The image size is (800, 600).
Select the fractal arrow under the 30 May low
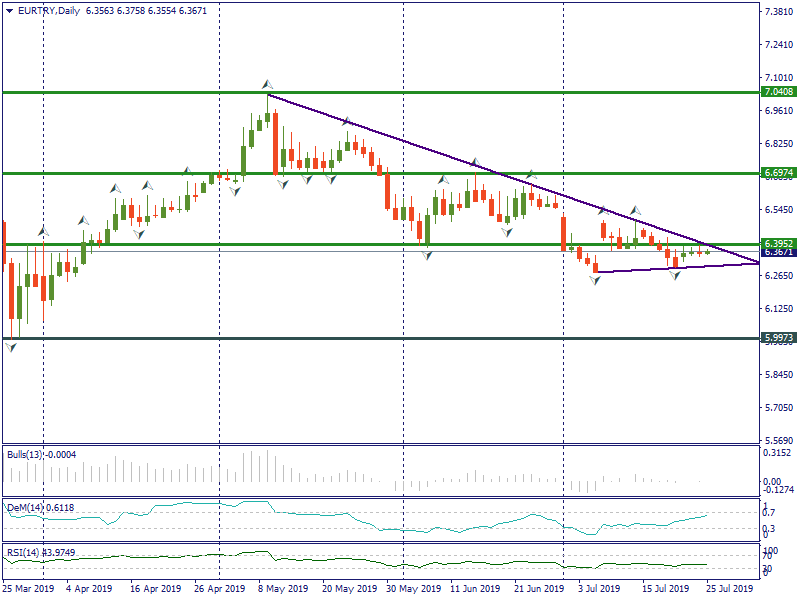tap(427, 256)
